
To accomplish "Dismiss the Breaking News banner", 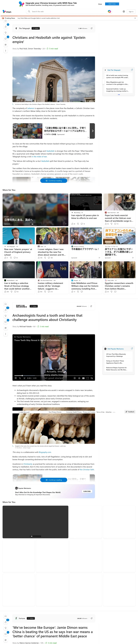I will tap(135, 18).
